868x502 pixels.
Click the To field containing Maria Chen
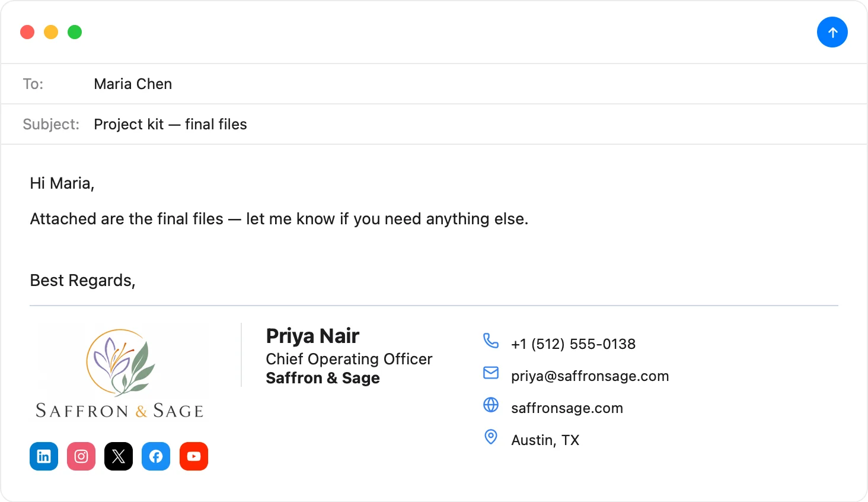[x=434, y=84]
